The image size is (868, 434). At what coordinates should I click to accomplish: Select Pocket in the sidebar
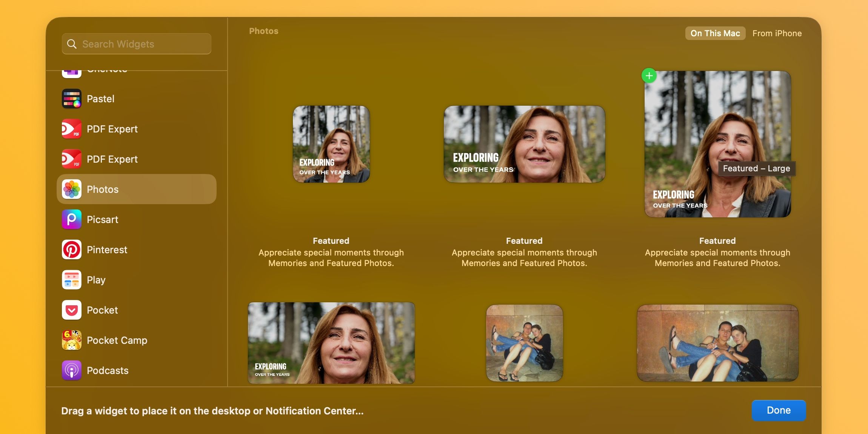(102, 310)
